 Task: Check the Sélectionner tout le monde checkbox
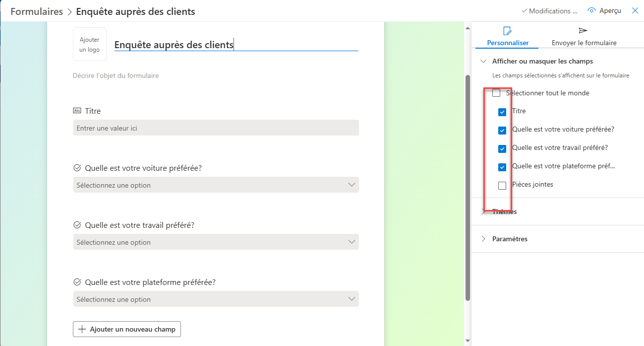(496, 93)
